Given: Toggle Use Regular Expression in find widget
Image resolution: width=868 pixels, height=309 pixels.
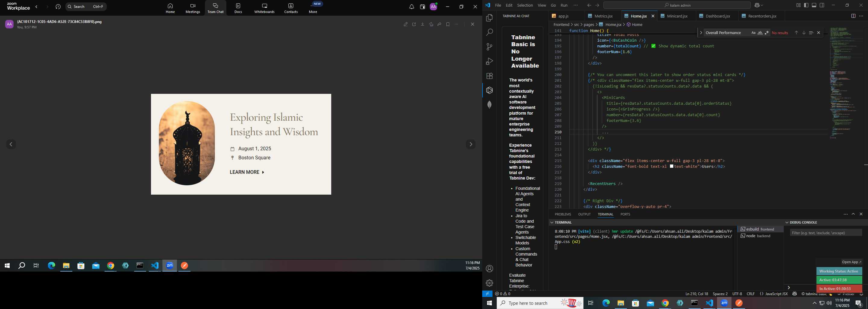Looking at the screenshot, I should (766, 33).
